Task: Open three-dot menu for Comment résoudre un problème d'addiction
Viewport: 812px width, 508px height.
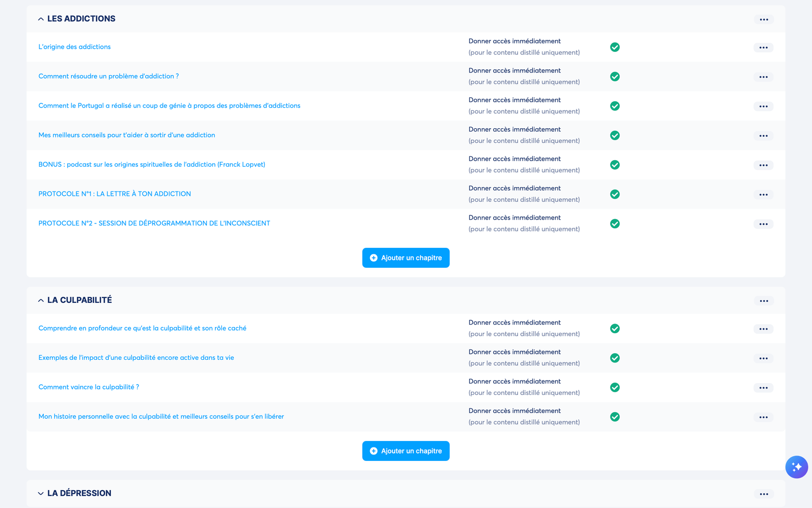Action: coord(763,77)
